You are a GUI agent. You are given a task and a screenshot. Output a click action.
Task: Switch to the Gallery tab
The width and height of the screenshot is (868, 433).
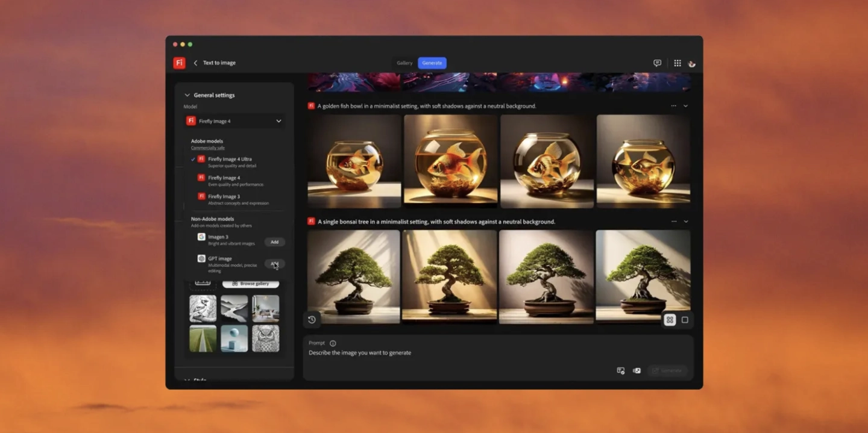[x=404, y=63]
